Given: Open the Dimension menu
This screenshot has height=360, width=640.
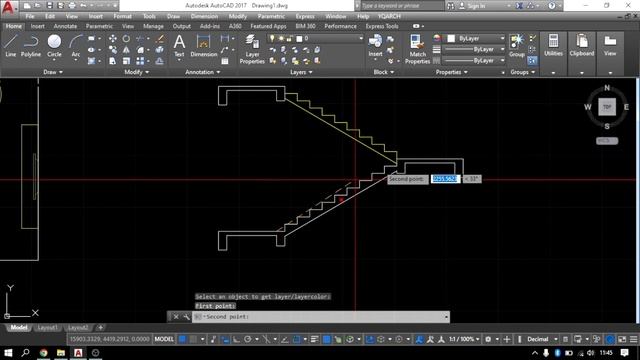Looking at the screenshot, I should (x=204, y=16).
